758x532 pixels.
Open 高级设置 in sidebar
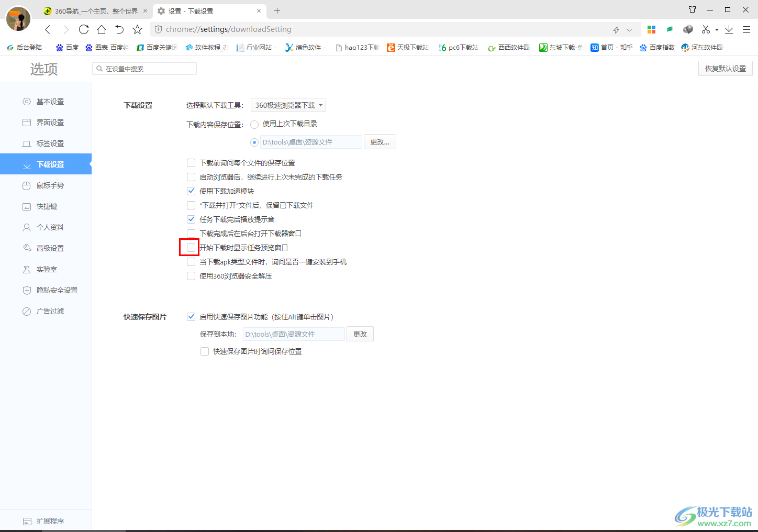point(46,248)
